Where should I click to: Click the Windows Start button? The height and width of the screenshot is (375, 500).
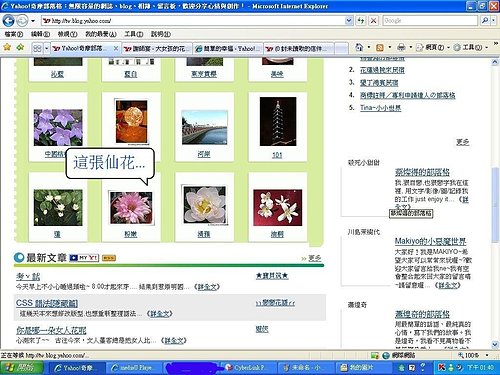pos(22,368)
